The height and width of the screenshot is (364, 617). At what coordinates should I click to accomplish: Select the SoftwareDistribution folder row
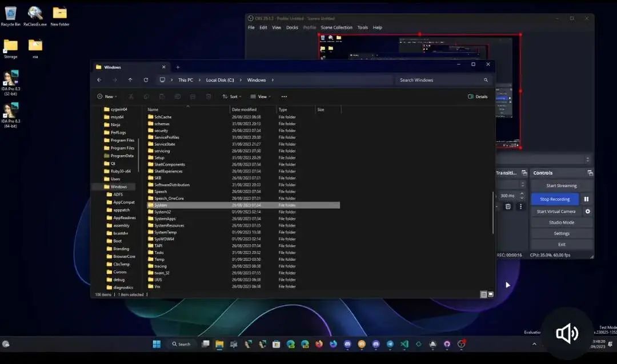[243, 185]
